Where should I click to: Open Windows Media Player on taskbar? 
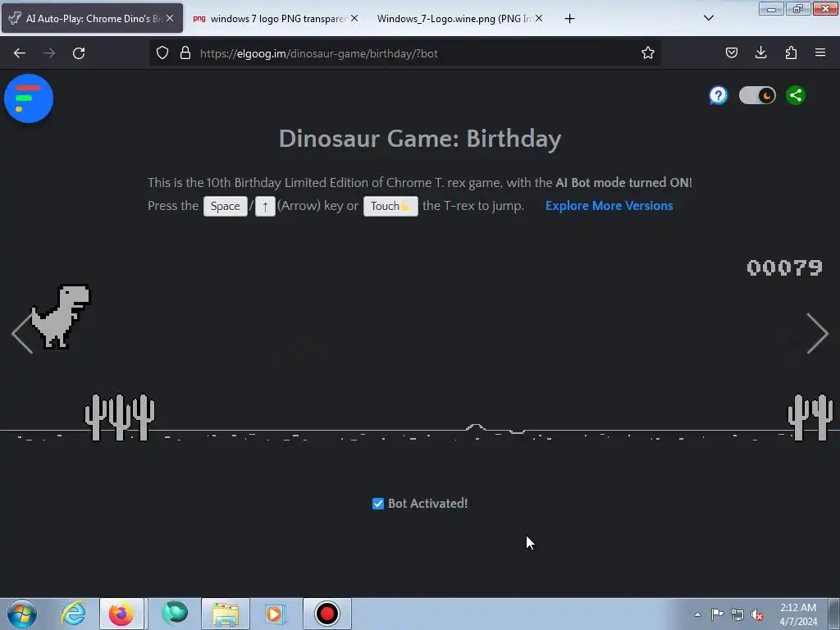276,614
